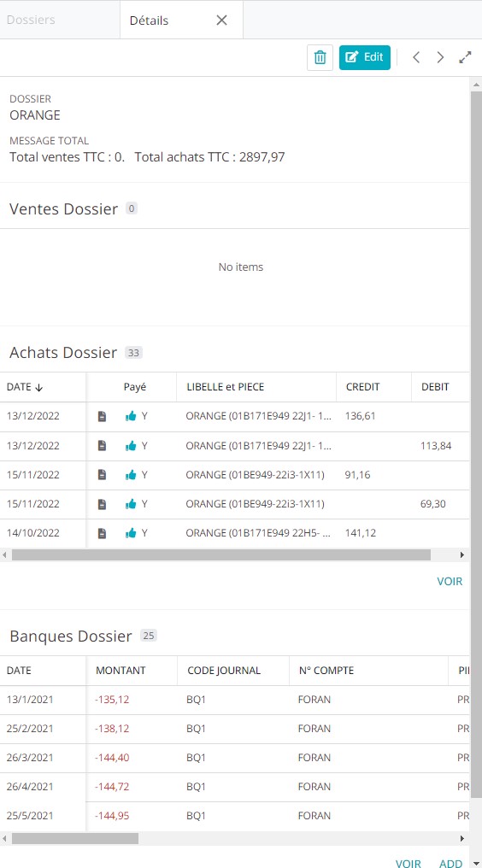This screenshot has height=868, width=482.
Task: Click Achats table scroll-right arrow
Action: tap(462, 554)
